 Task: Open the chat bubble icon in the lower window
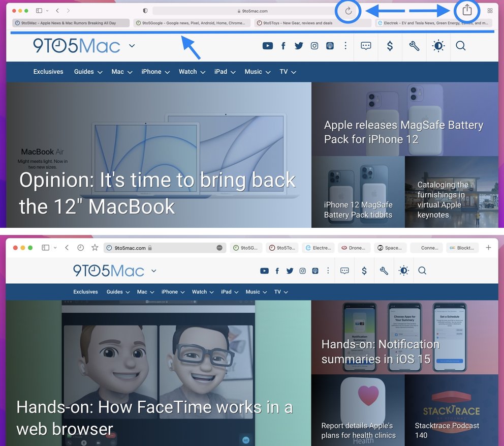tap(344, 271)
